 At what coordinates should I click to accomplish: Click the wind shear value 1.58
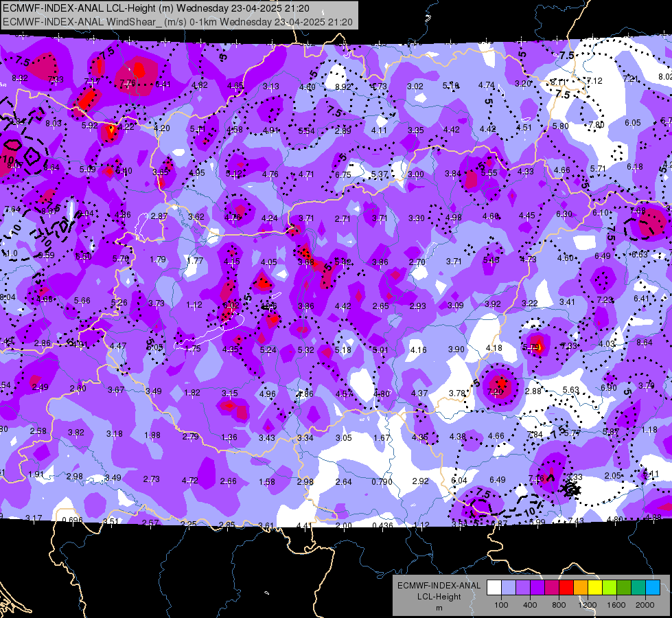(266, 482)
